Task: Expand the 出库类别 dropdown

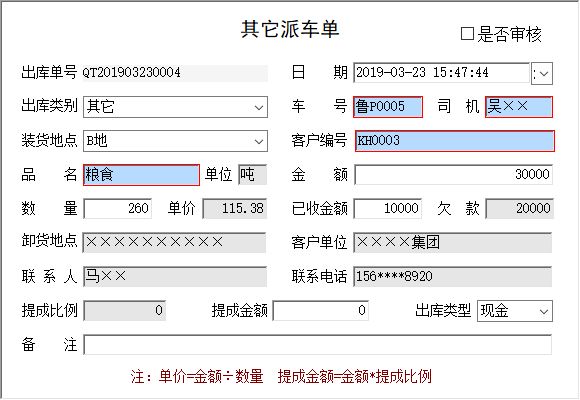Action: 259,107
